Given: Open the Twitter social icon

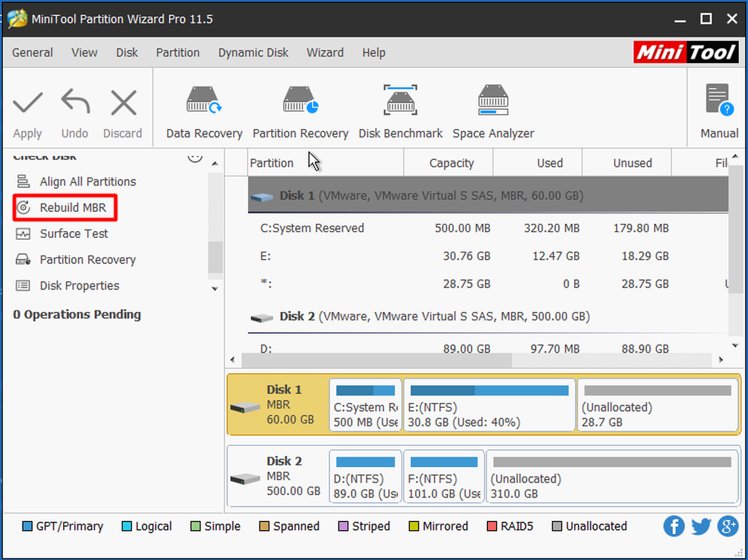Looking at the screenshot, I should [x=701, y=526].
